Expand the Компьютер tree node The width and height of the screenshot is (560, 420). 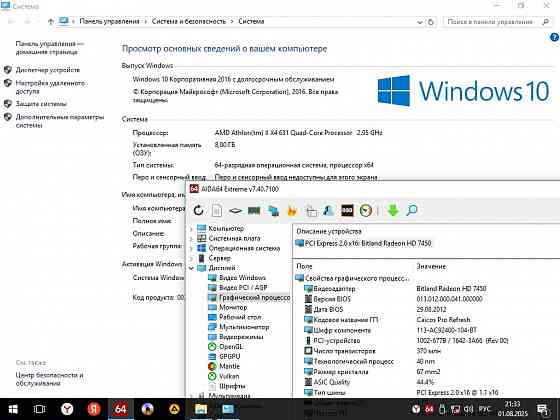coord(191,229)
